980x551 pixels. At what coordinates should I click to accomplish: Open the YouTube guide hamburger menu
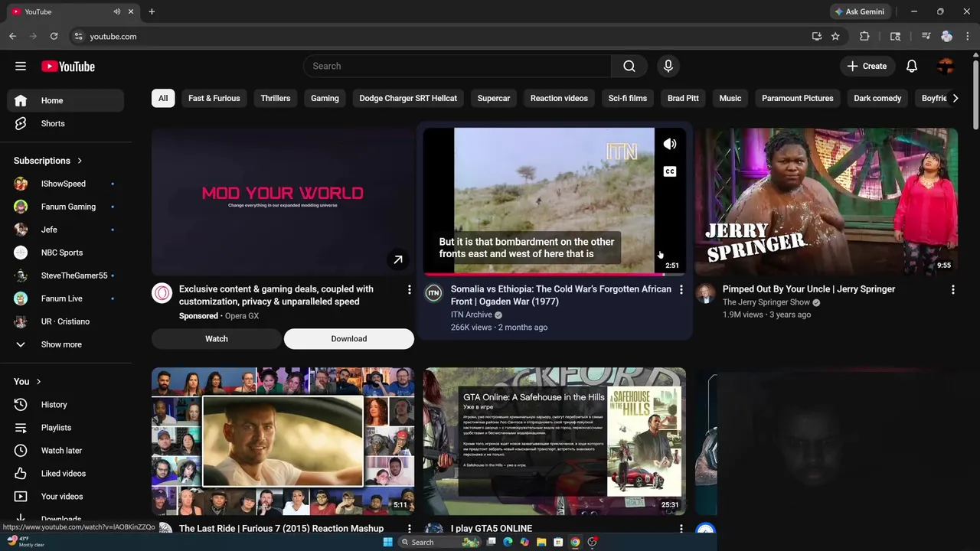tap(21, 67)
